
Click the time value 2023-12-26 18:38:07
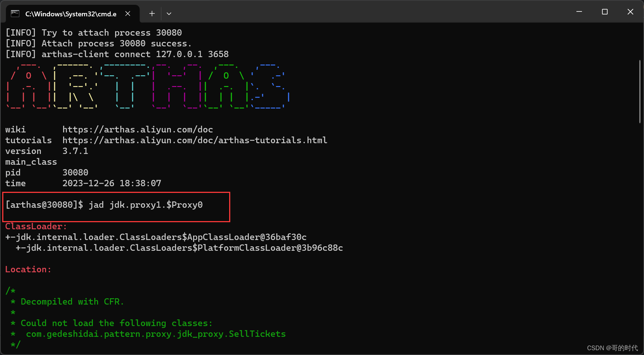(111, 183)
